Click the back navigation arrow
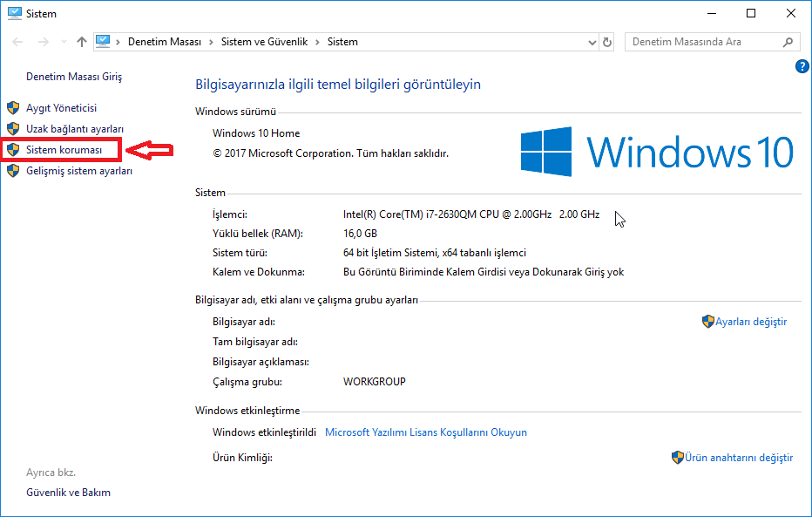 point(17,41)
